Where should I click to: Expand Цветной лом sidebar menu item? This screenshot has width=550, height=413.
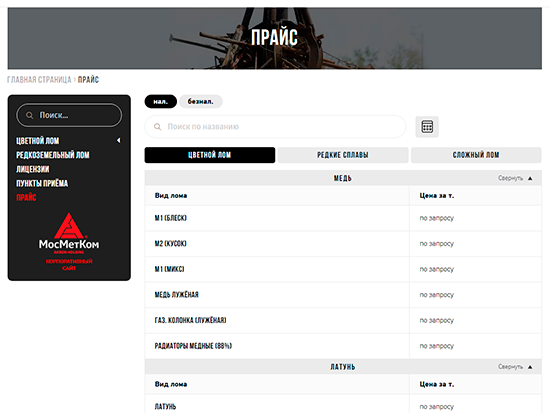coord(38,141)
